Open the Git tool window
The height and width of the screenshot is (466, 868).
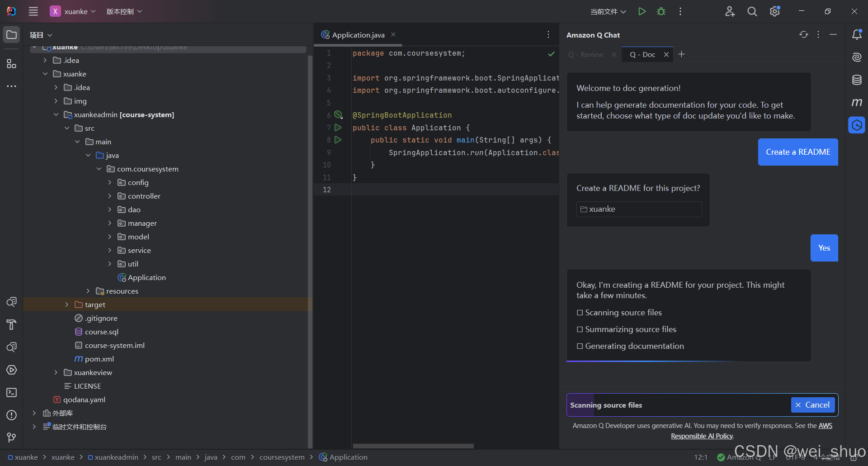tap(11, 437)
